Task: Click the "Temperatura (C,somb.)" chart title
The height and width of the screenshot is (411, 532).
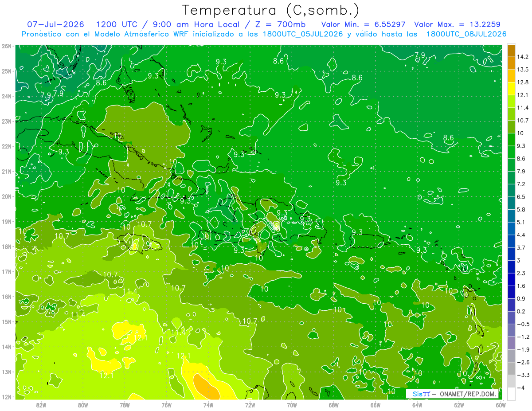Action: pyautogui.click(x=271, y=10)
